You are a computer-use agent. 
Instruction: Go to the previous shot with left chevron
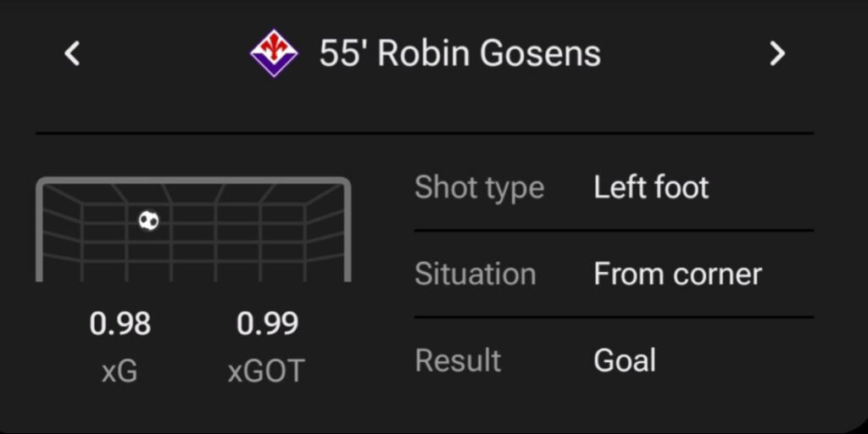[73, 54]
